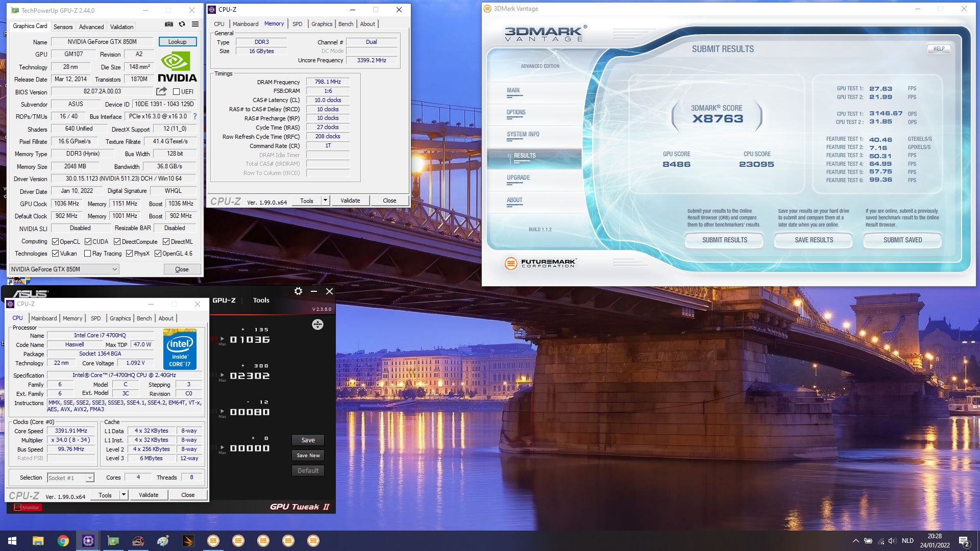
Task: Switch to GPU-Z graphics card taskbar icon
Action: pos(113,541)
